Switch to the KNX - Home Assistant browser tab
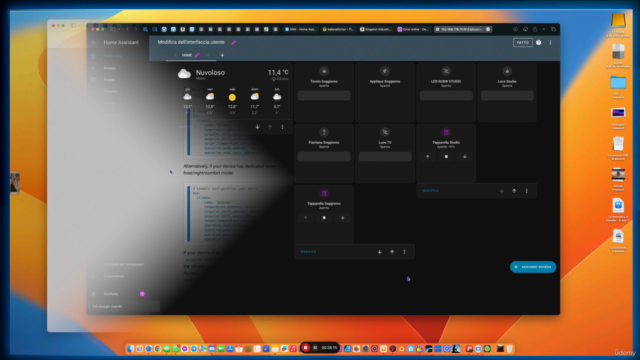This screenshot has width=640, height=360. tap(301, 29)
